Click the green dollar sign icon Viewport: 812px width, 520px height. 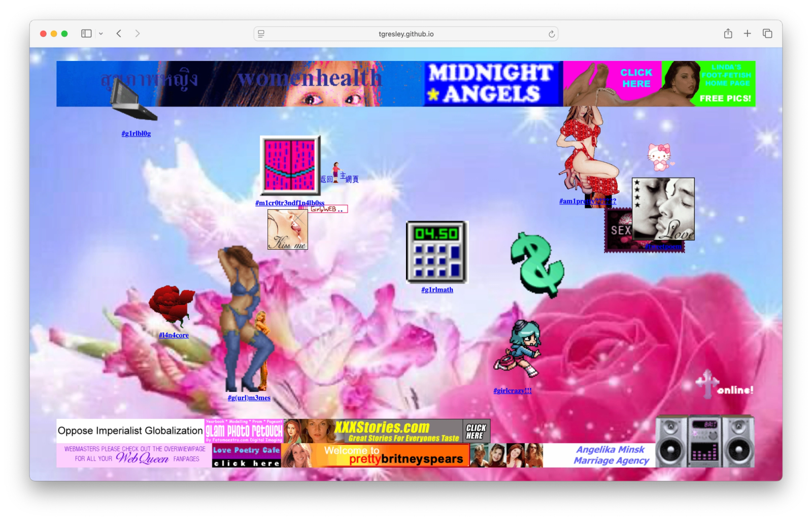[x=538, y=265]
